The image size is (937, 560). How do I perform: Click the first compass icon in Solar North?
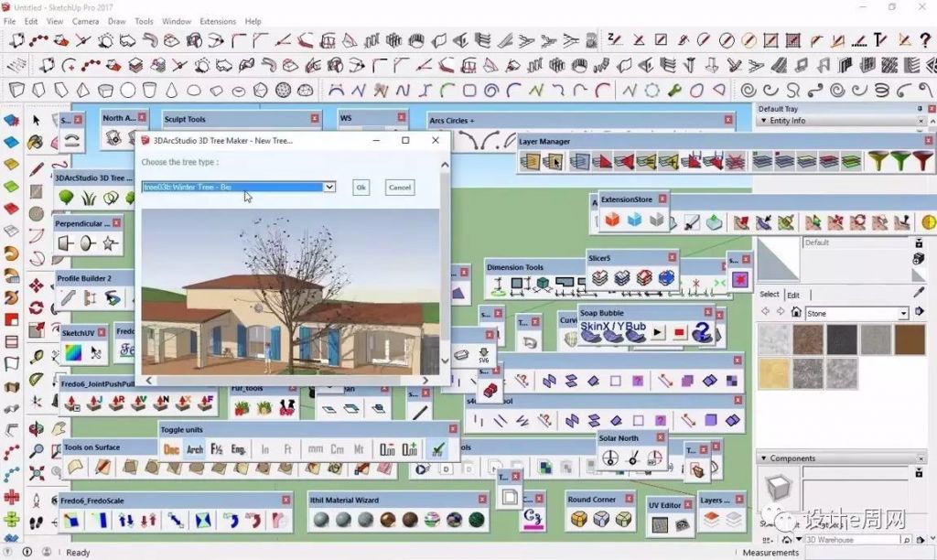click(610, 458)
